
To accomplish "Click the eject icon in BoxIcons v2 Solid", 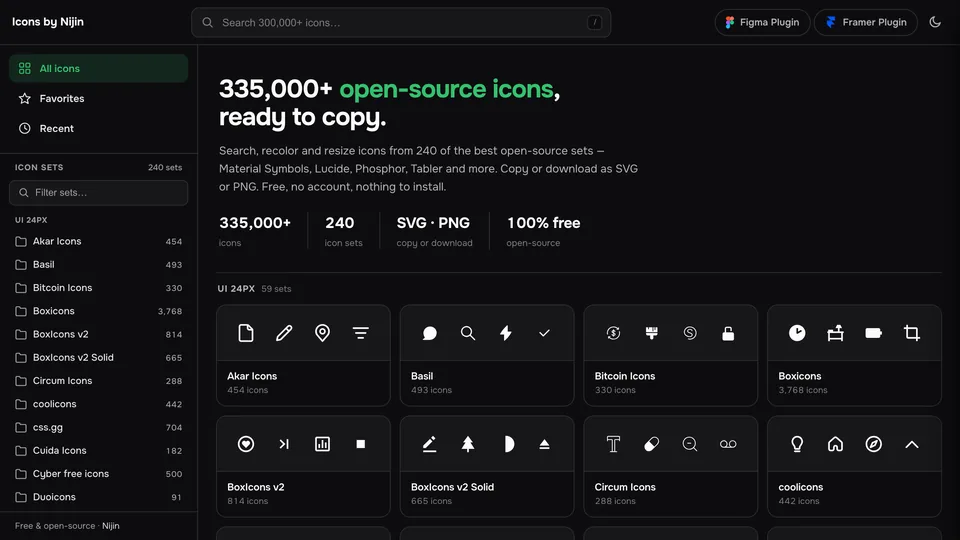I will tap(544, 444).
